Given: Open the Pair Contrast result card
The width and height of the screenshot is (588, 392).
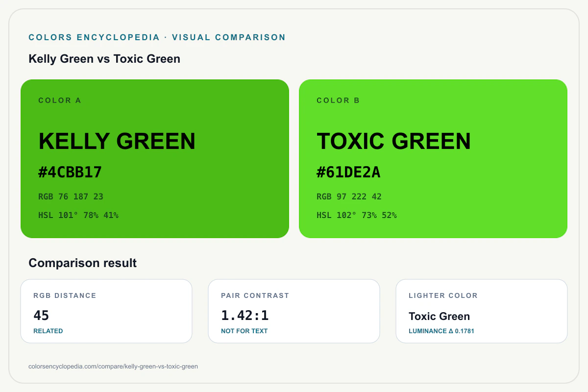Looking at the screenshot, I should (x=294, y=311).
